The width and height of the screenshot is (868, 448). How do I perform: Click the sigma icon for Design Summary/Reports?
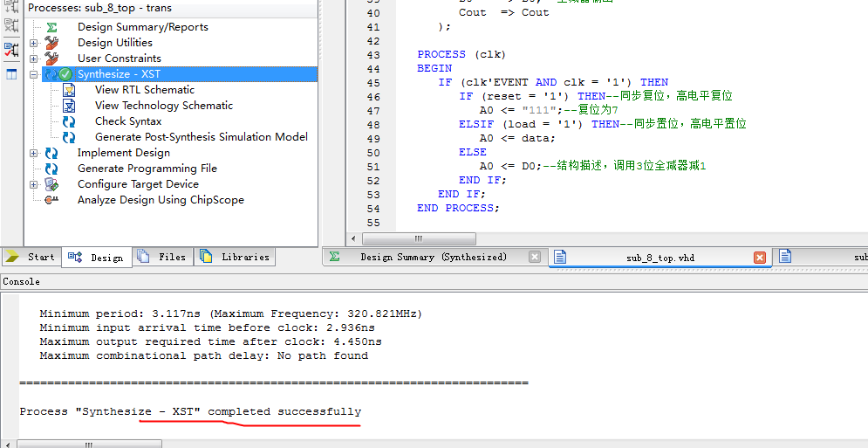[51, 27]
